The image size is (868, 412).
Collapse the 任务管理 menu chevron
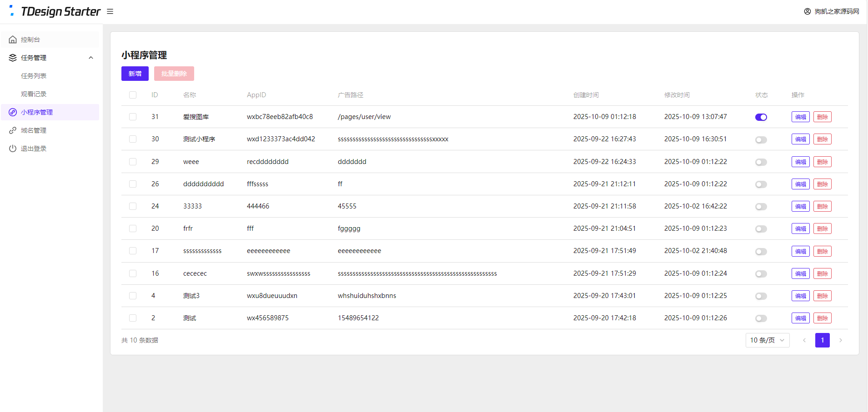point(91,58)
